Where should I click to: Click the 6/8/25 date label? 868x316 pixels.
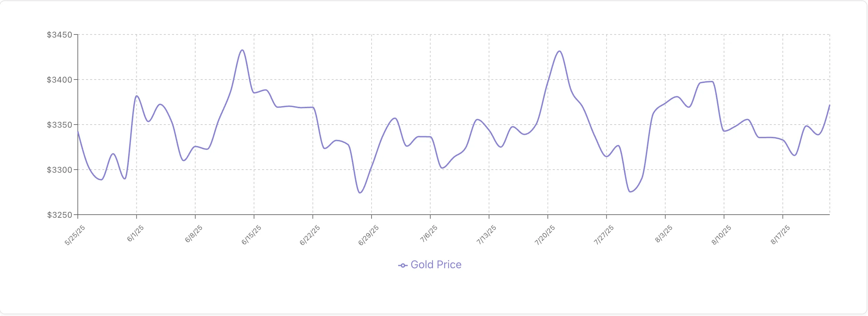coord(194,234)
